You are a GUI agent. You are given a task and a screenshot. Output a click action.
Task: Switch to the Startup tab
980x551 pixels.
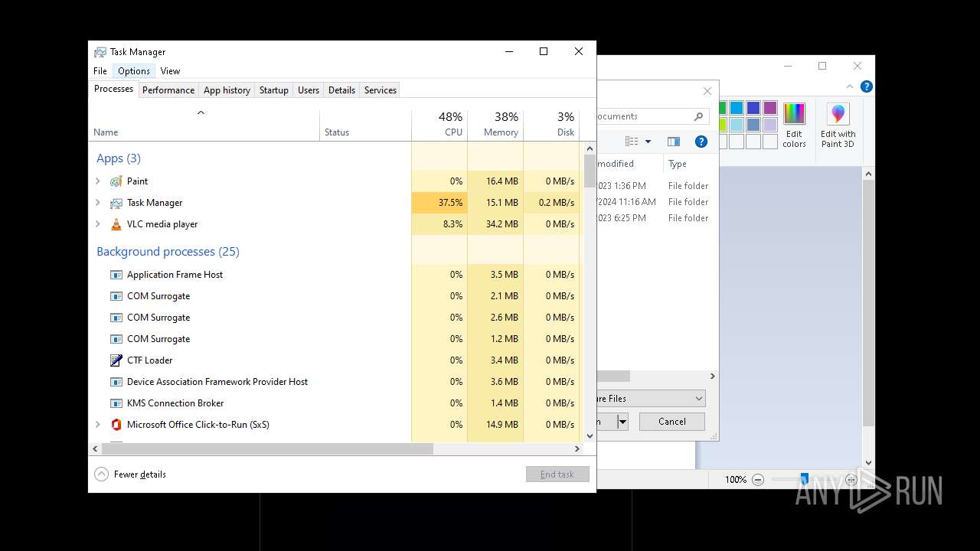tap(273, 90)
